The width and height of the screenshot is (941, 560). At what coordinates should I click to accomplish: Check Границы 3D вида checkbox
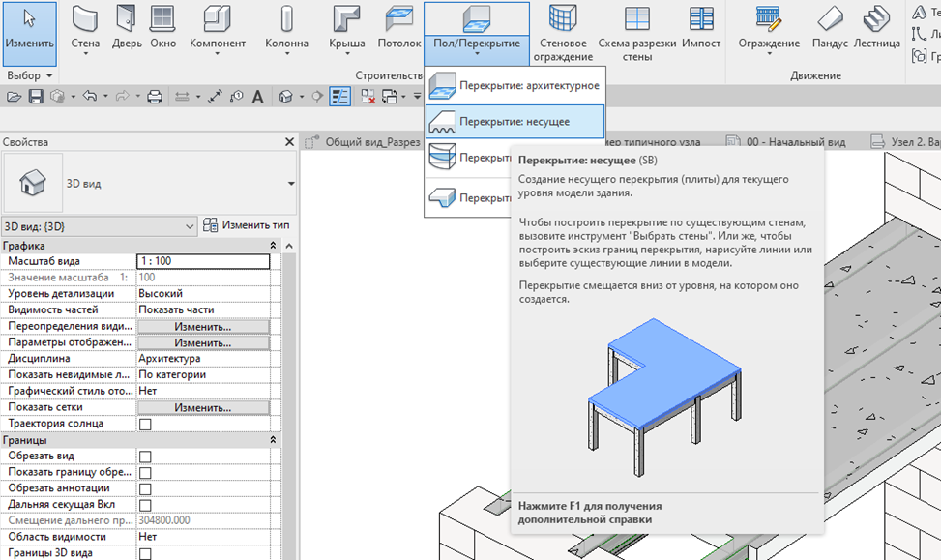point(145,553)
